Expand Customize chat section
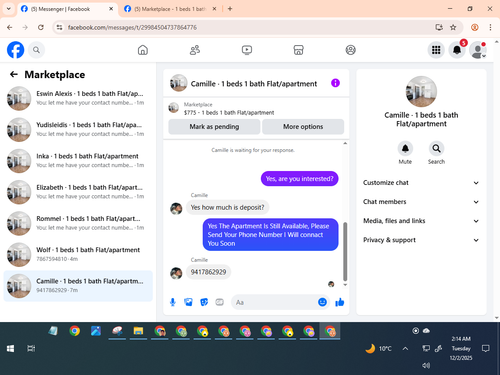Viewport: 500px width, 375px height. click(421, 183)
